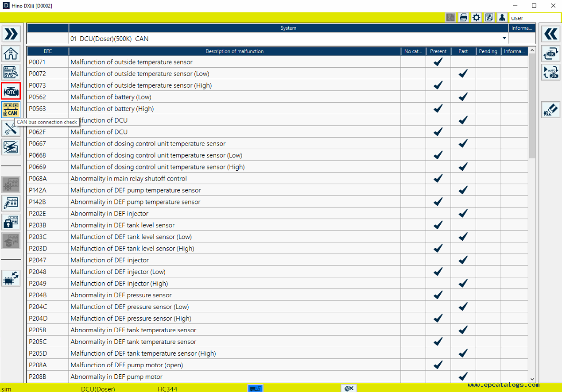The height and width of the screenshot is (392, 562).
Task: Open the wrench and screwdriver tools icon
Action: tap(11, 129)
